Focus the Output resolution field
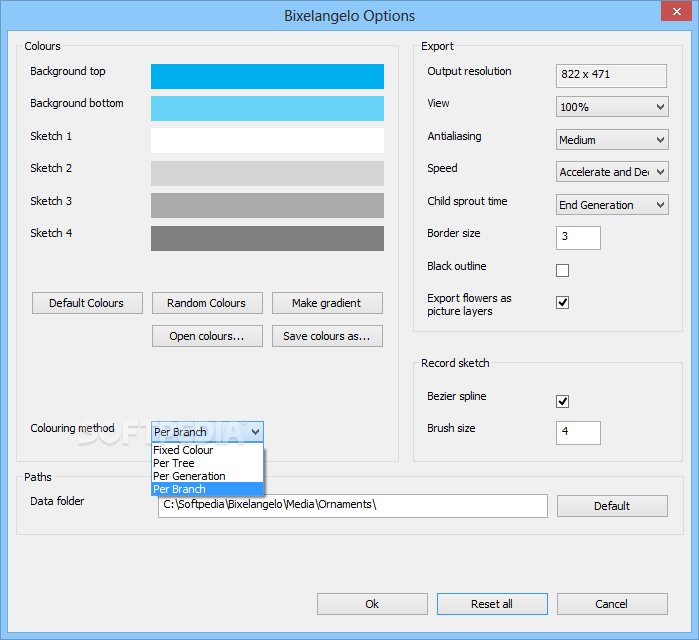699x640 pixels. tap(611, 76)
